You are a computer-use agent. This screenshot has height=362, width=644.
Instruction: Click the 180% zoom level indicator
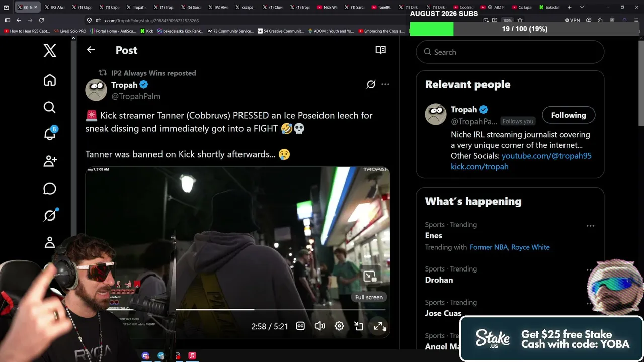pyautogui.click(x=508, y=20)
